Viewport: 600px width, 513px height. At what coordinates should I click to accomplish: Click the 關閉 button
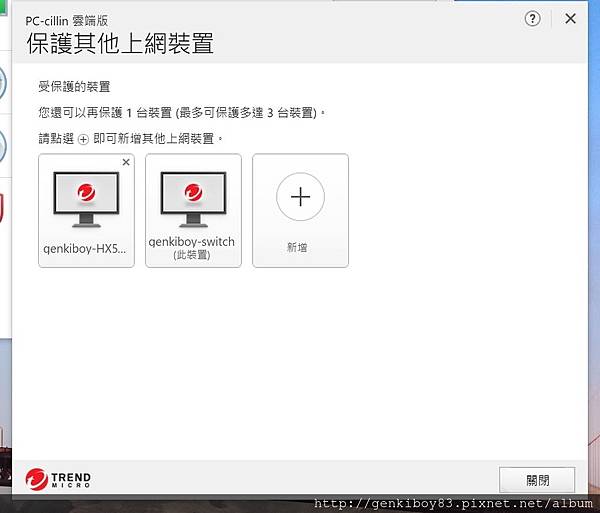pyautogui.click(x=537, y=480)
